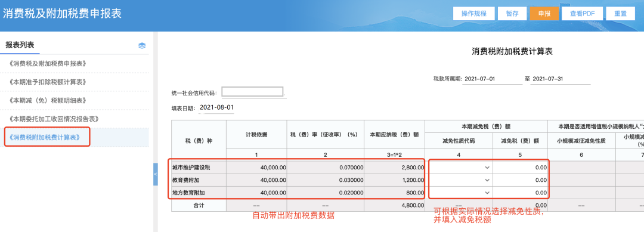Click the 减免性质代码 column header
This screenshot has width=644, height=232.
point(459,141)
